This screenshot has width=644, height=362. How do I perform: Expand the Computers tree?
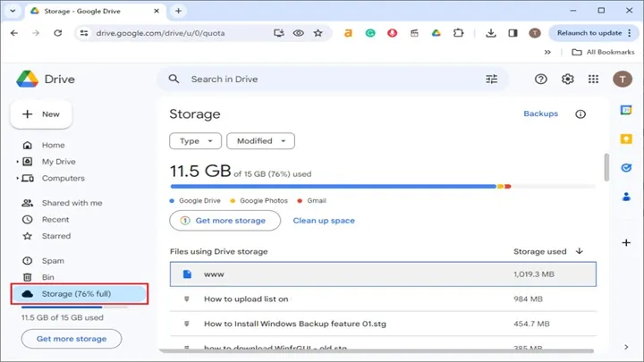coord(17,178)
